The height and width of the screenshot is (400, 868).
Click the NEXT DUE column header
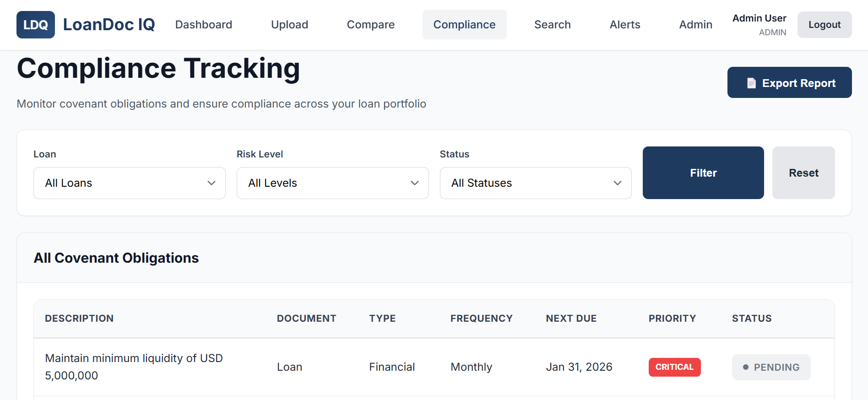click(571, 319)
